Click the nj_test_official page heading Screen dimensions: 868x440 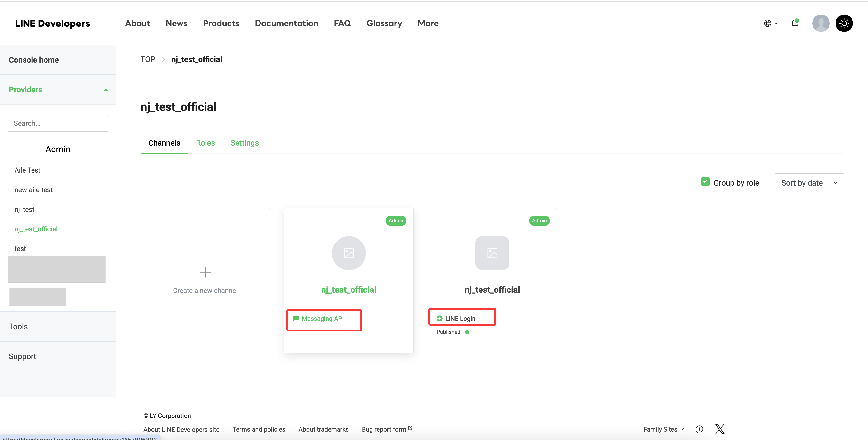(178, 107)
